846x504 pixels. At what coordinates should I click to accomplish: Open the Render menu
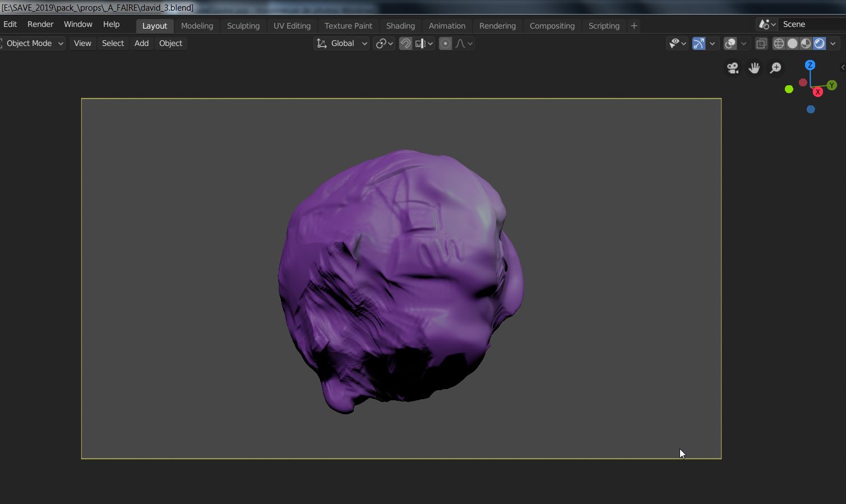tap(40, 25)
